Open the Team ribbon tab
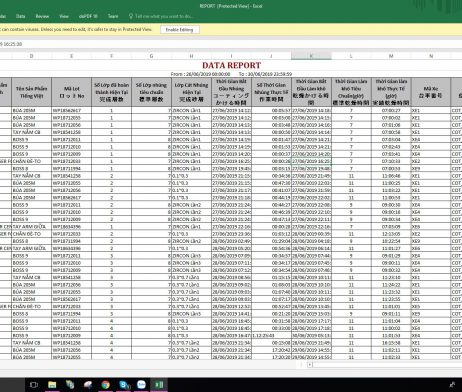This screenshot has height=392, width=462. pos(113,16)
